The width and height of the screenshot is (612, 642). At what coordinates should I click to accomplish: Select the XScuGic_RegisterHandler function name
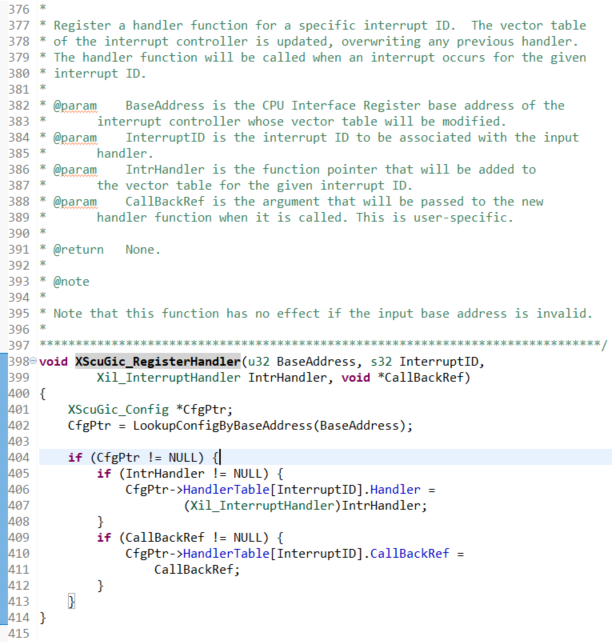[x=158, y=362]
